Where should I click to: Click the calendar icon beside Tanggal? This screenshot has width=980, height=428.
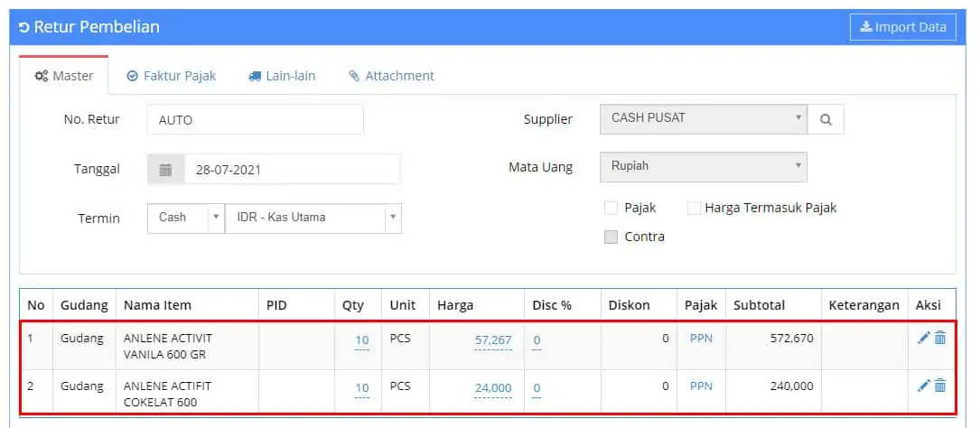(165, 169)
